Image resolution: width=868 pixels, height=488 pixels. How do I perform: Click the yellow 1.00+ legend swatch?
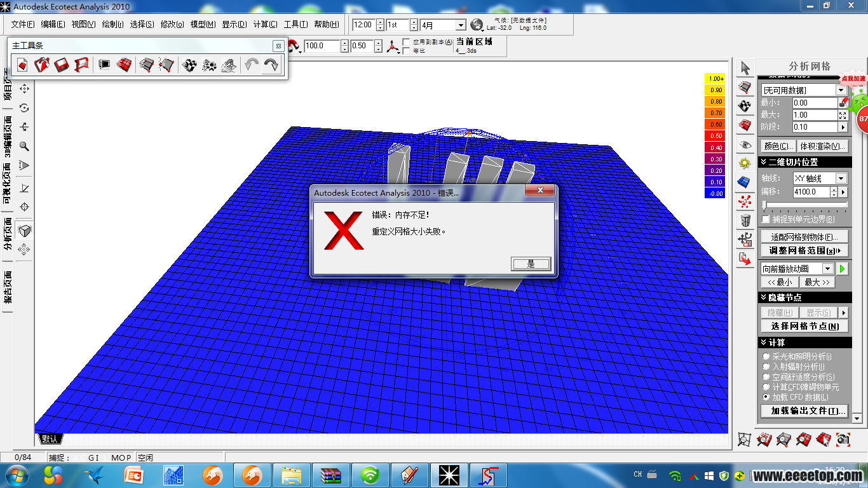pos(715,78)
